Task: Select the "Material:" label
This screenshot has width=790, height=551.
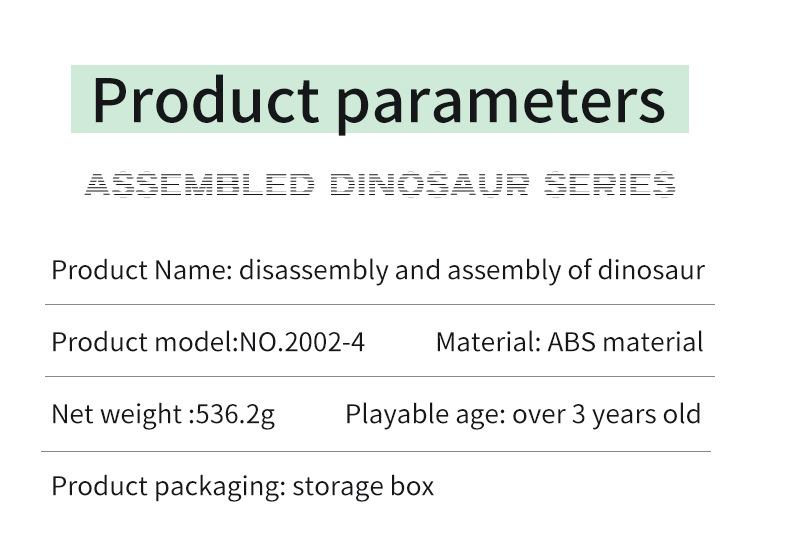Action: 488,342
